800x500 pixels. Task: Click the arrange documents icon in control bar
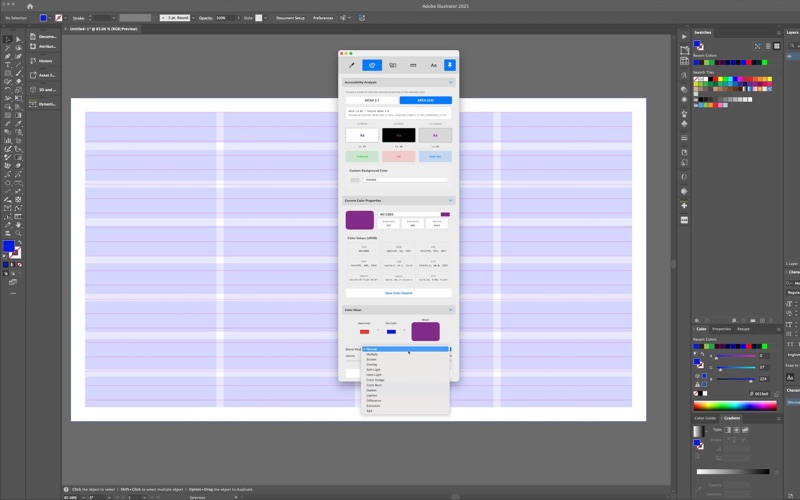click(x=343, y=18)
